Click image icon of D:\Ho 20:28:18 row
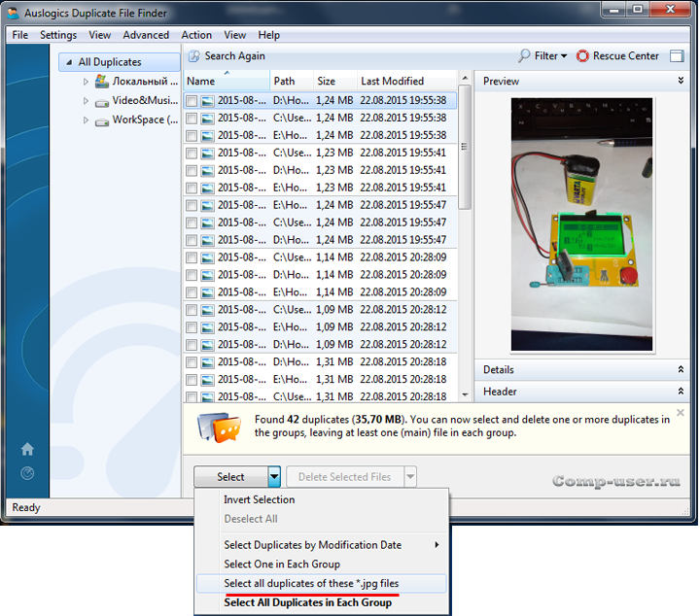This screenshot has height=616, width=700. (x=207, y=362)
